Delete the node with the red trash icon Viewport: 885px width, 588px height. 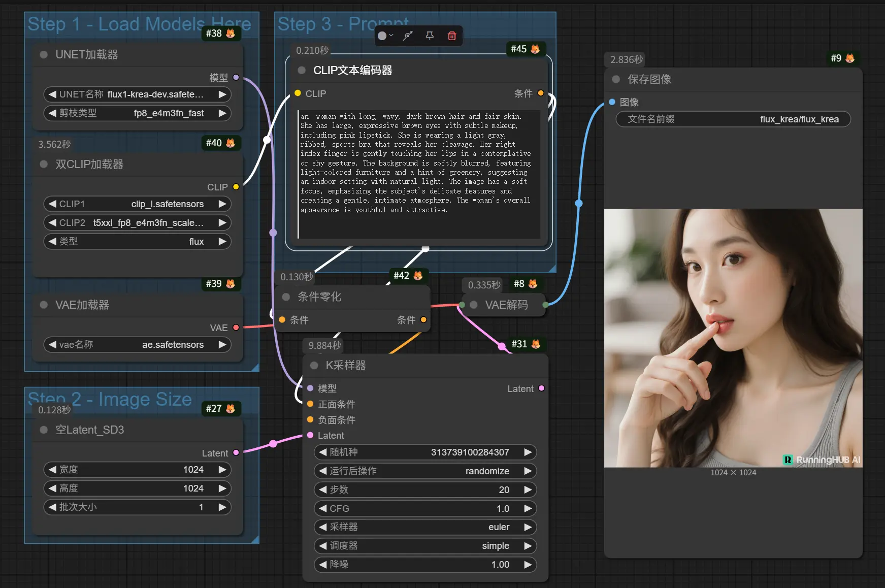coord(452,36)
